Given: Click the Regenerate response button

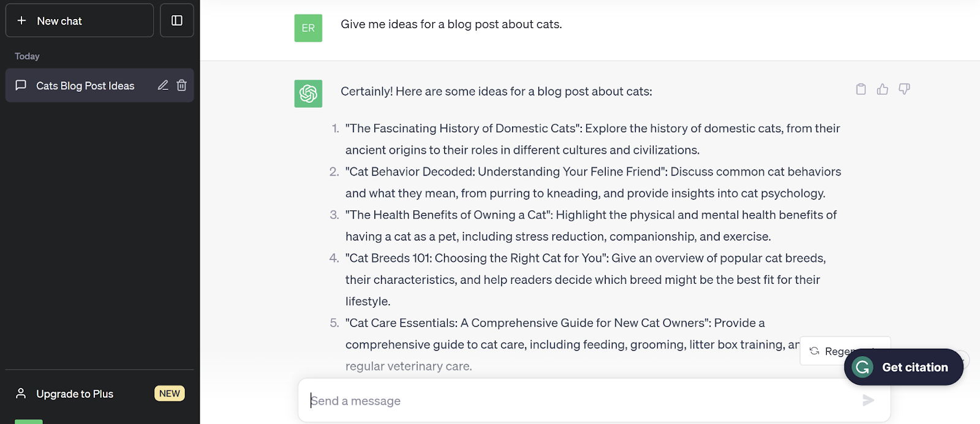Looking at the screenshot, I should [845, 351].
